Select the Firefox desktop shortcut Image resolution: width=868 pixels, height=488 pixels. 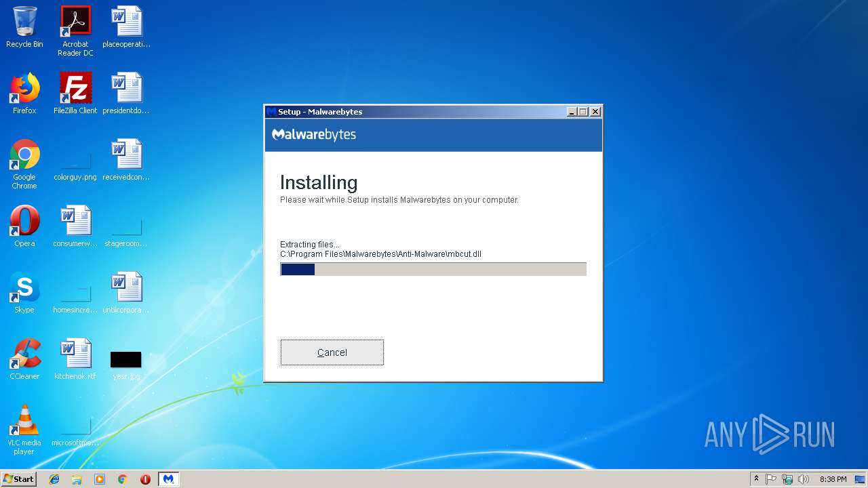coord(24,94)
